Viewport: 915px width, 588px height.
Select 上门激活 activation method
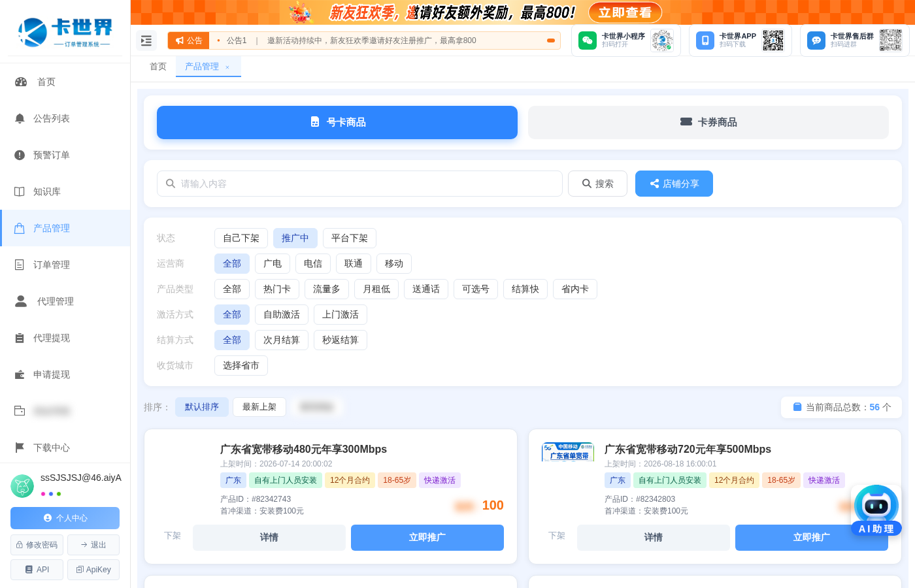[341, 315]
